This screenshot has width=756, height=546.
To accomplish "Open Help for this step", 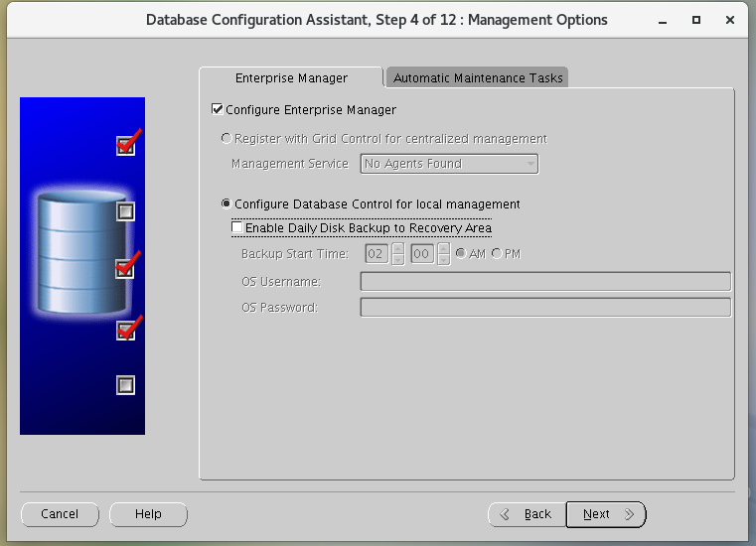I will coord(148,514).
